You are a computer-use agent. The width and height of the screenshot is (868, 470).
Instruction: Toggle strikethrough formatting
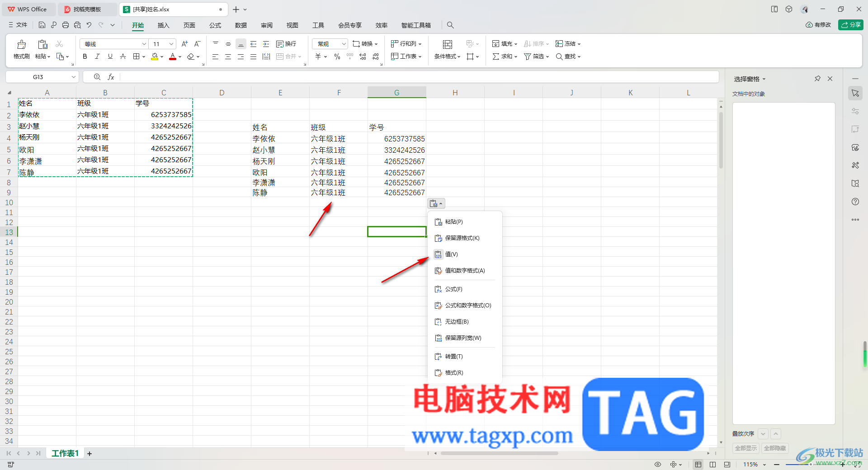click(x=123, y=56)
